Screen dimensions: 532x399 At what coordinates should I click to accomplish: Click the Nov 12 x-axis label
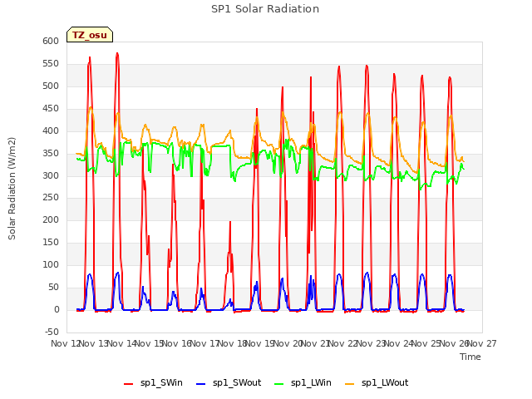pyautogui.click(x=66, y=343)
